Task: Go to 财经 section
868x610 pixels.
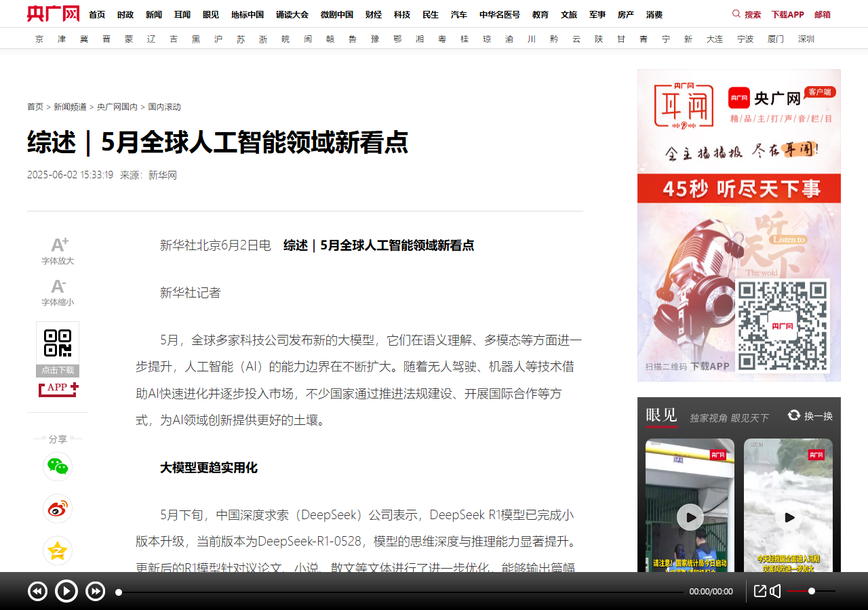Action: coord(374,14)
